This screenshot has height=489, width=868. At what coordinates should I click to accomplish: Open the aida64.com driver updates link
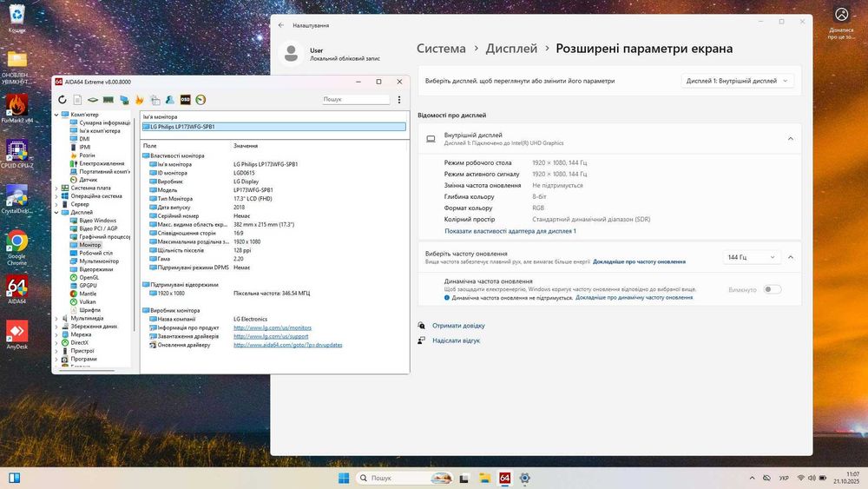tap(288, 345)
